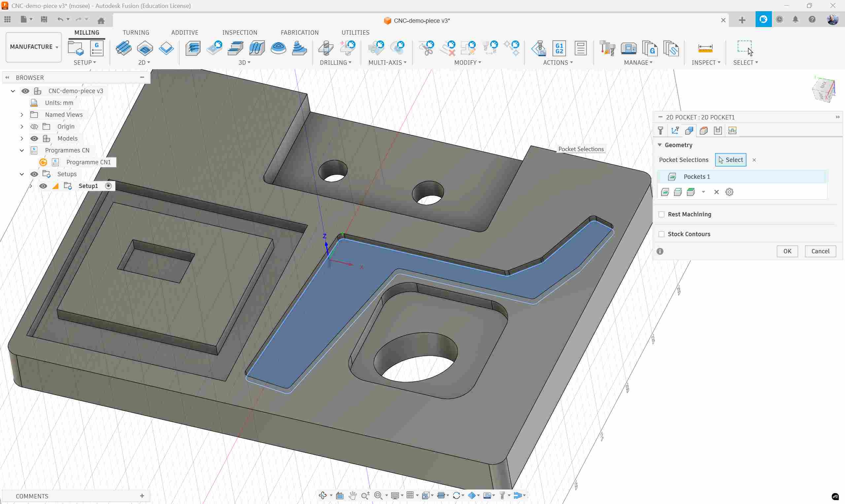Open the Linking tab icon in dialog

(732, 130)
